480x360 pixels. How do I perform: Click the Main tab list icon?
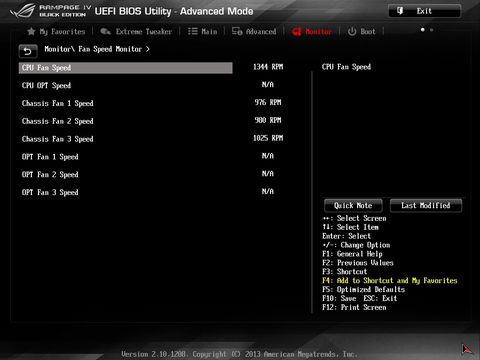[193, 31]
